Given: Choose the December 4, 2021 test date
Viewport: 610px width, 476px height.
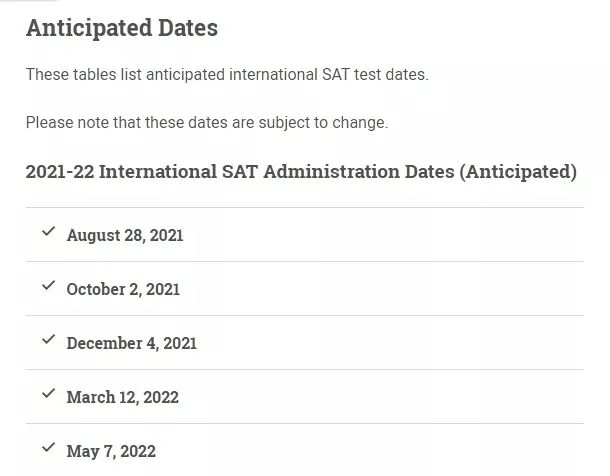Looking at the screenshot, I should (132, 344).
